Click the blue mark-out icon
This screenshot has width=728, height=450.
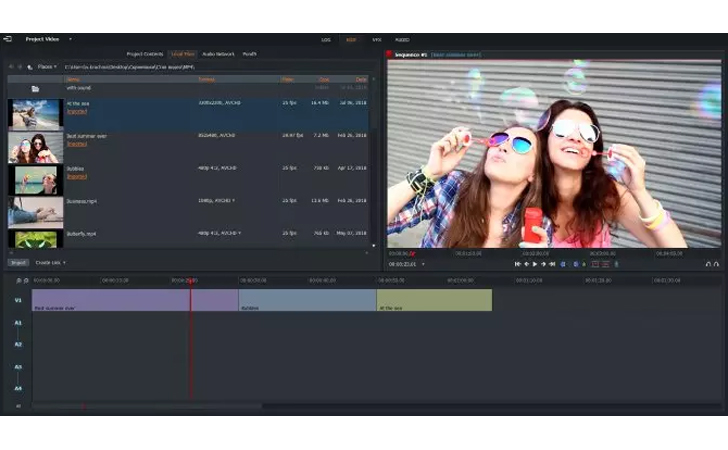576,264
